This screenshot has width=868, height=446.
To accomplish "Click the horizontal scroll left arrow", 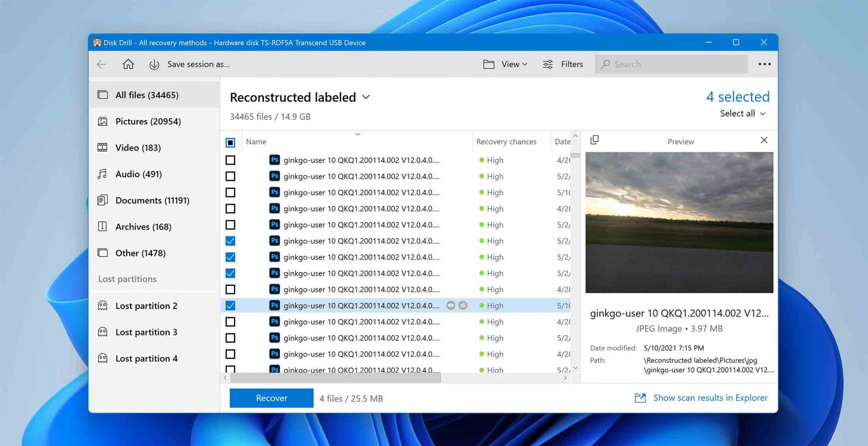I will (x=225, y=377).
